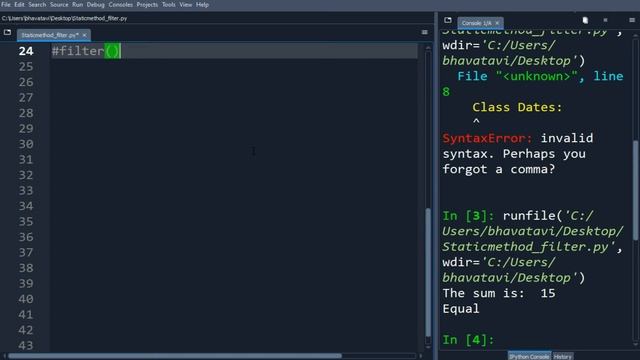Click line number 36 in the gutter

click(26, 237)
